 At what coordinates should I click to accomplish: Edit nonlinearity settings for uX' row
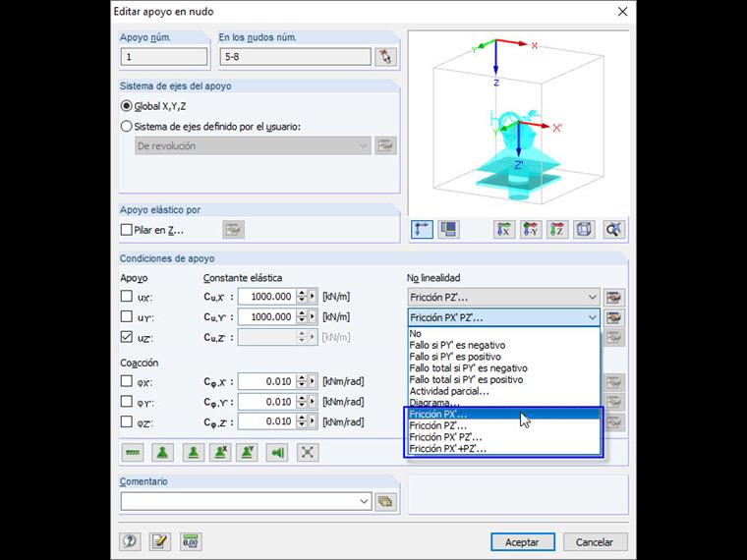(x=613, y=298)
